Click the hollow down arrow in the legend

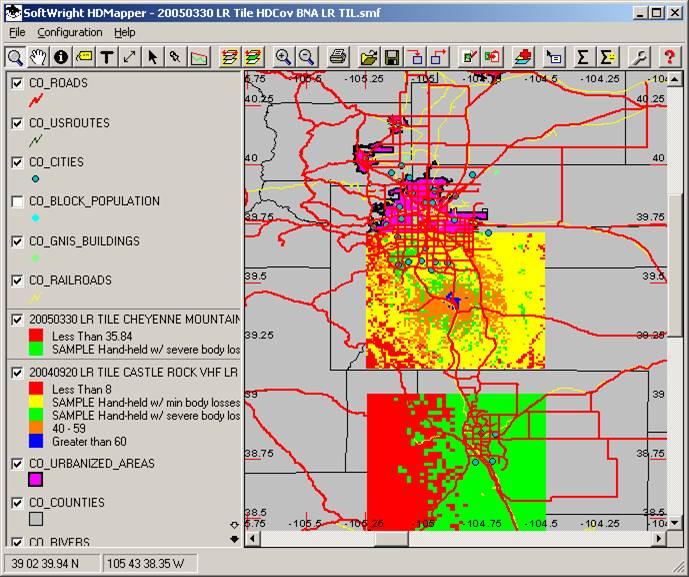tap(234, 525)
